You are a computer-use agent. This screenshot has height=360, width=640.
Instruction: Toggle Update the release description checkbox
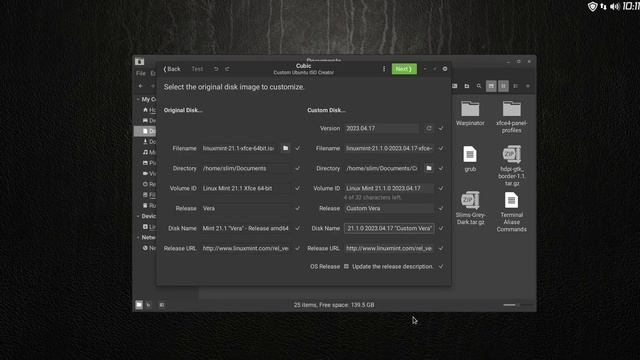pos(346,267)
